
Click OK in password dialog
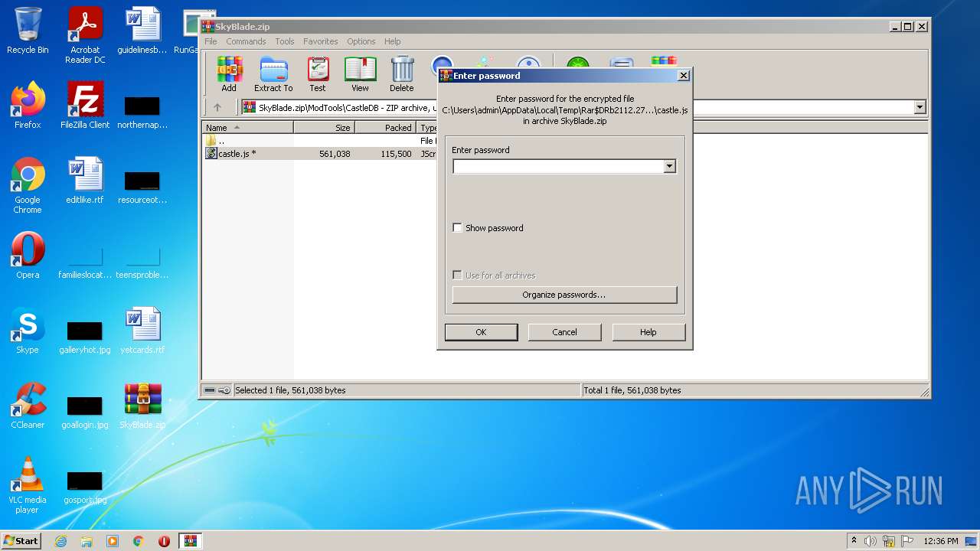(481, 332)
